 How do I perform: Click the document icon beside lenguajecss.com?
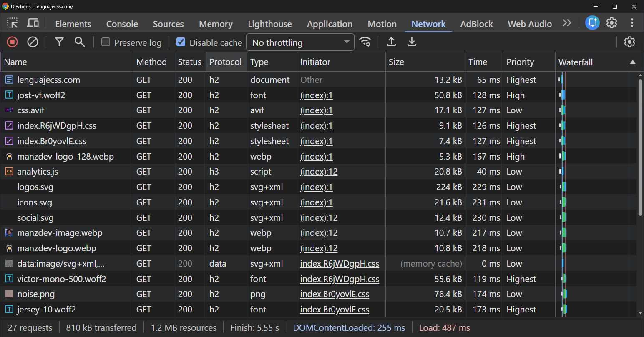[x=9, y=80]
